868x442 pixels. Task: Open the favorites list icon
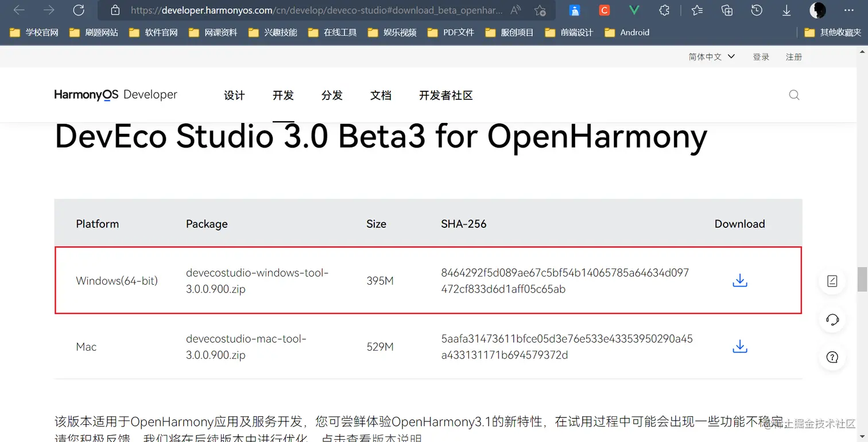(697, 10)
